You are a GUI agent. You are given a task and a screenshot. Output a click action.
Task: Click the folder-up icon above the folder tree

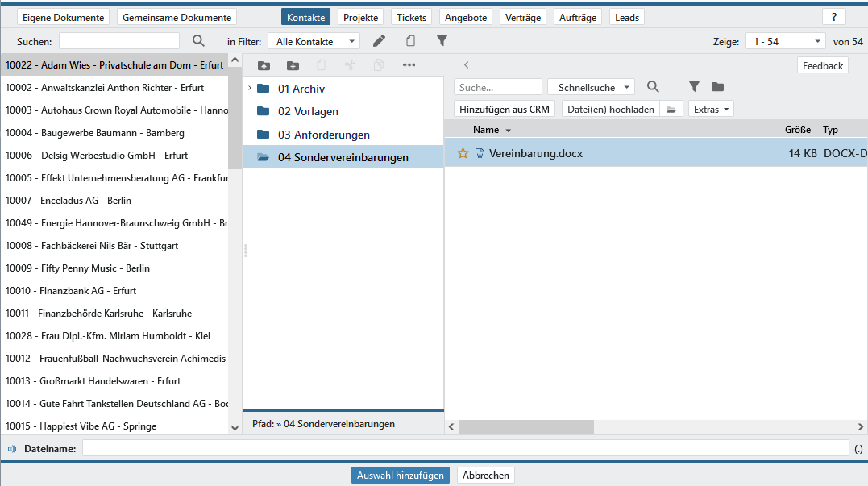264,65
